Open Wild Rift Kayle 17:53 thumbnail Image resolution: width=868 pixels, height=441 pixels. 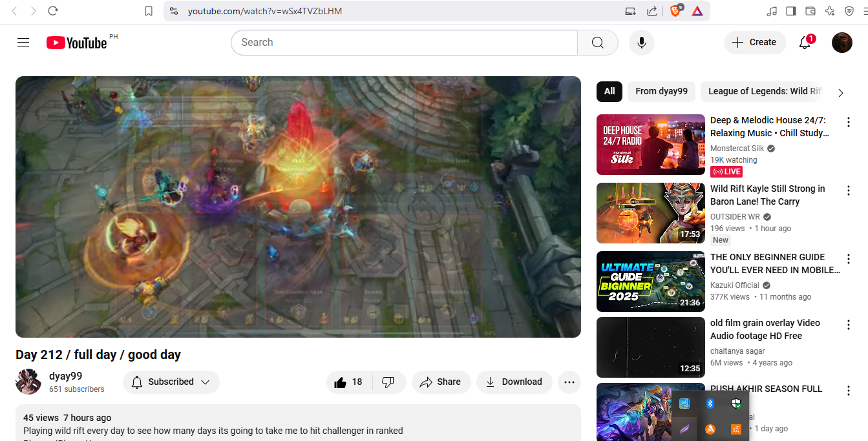point(651,213)
